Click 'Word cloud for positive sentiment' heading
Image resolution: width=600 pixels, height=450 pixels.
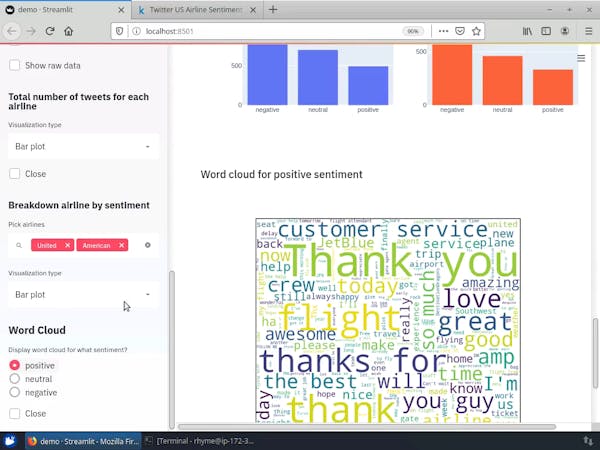(x=281, y=174)
